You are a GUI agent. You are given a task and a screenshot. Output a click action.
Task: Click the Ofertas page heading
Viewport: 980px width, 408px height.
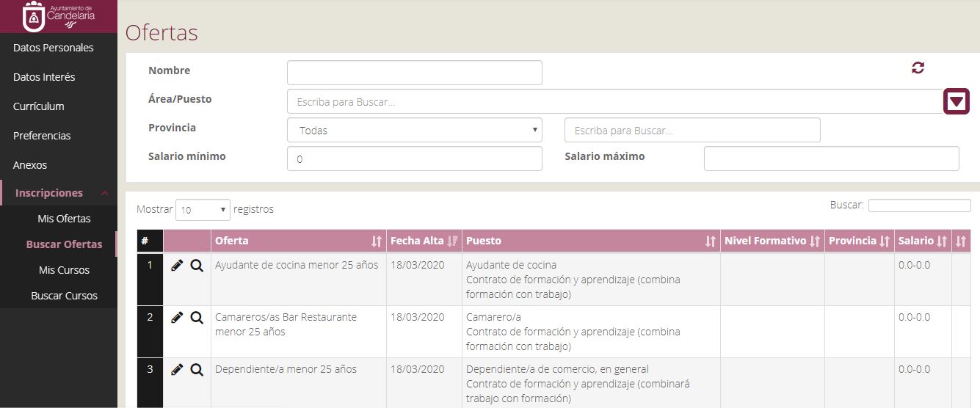[161, 33]
